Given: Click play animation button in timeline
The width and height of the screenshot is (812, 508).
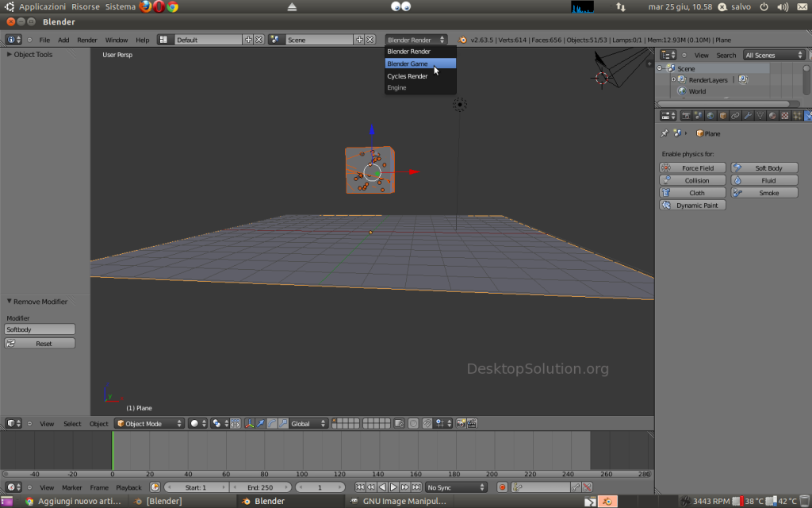Looking at the screenshot, I should [x=393, y=487].
